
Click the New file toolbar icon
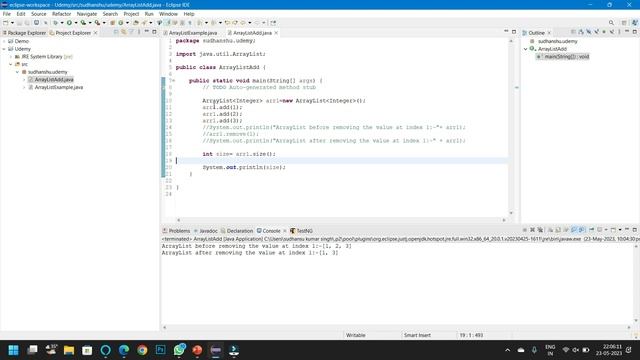tap(6, 23)
